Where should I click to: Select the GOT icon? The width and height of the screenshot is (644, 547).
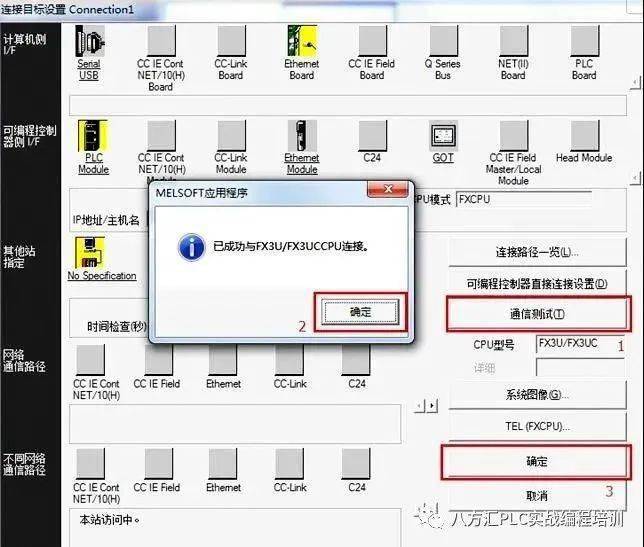(x=443, y=136)
